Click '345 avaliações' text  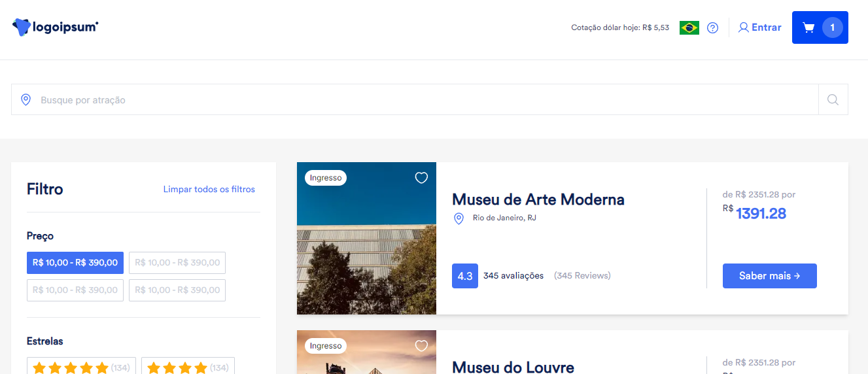[x=513, y=276]
